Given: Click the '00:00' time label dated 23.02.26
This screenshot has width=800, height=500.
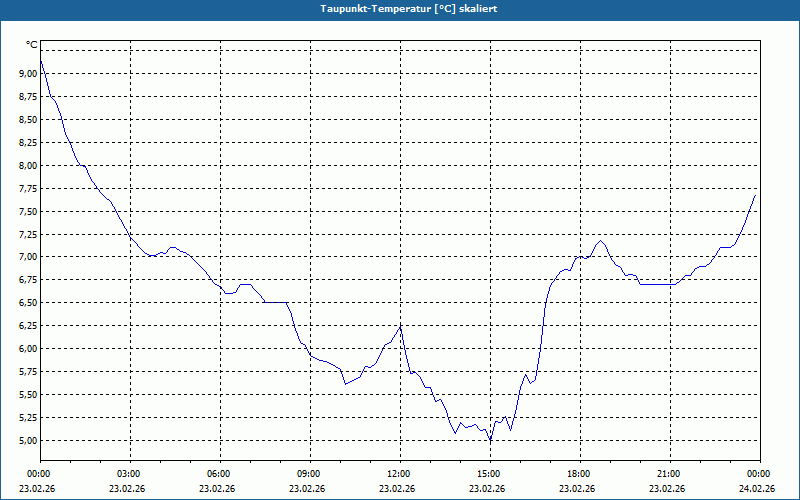Looking at the screenshot, I should pyautogui.click(x=37, y=474).
